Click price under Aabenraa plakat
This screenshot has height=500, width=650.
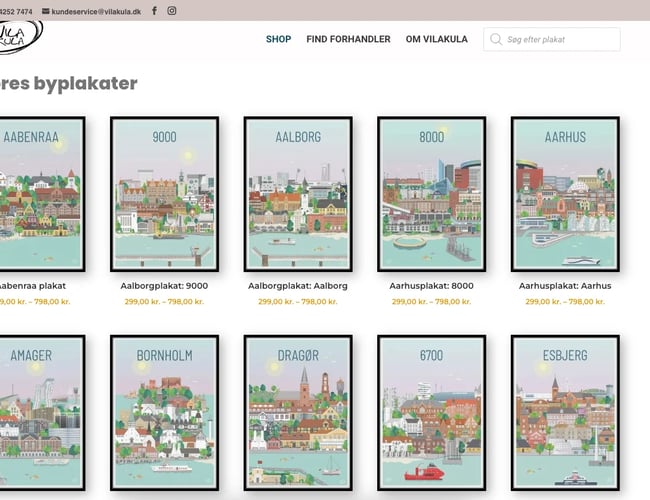(x=35, y=301)
